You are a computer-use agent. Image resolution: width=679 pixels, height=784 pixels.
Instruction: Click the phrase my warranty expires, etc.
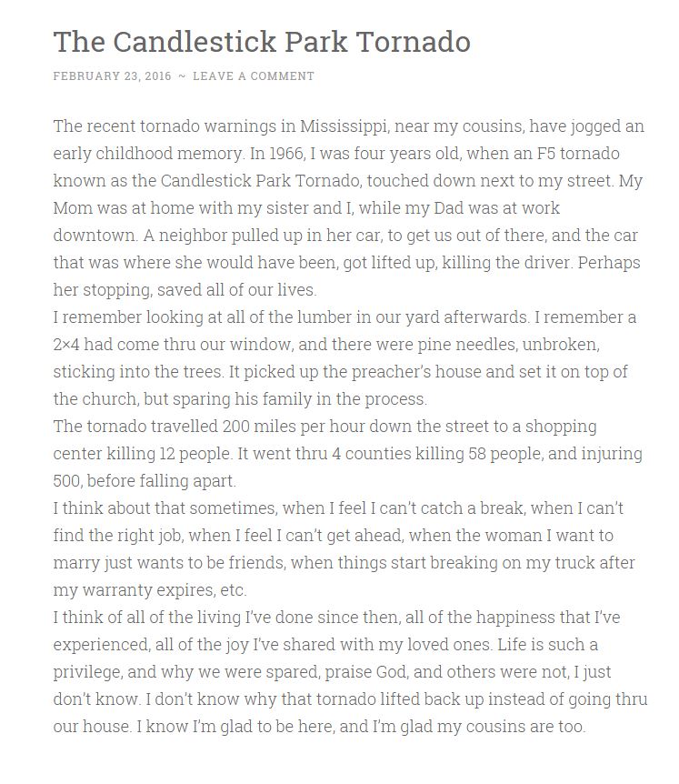(x=150, y=590)
